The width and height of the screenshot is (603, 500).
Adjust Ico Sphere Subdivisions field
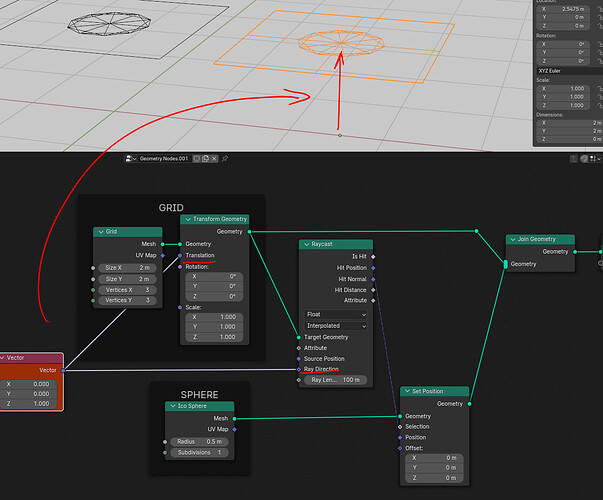click(200, 453)
